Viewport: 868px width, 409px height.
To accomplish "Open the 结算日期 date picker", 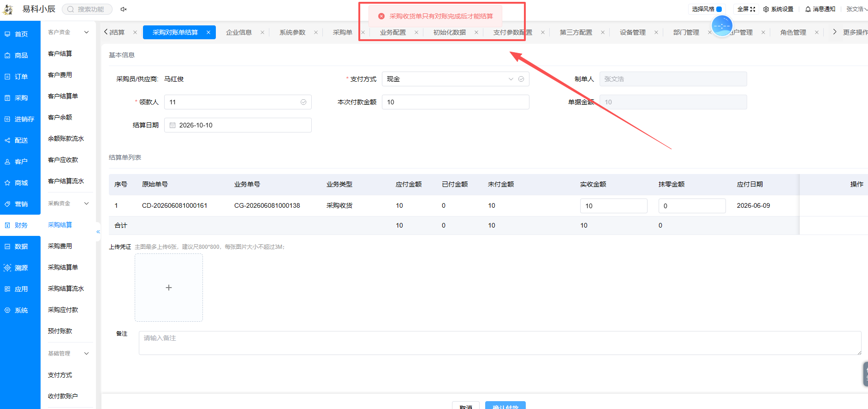I will [x=238, y=125].
